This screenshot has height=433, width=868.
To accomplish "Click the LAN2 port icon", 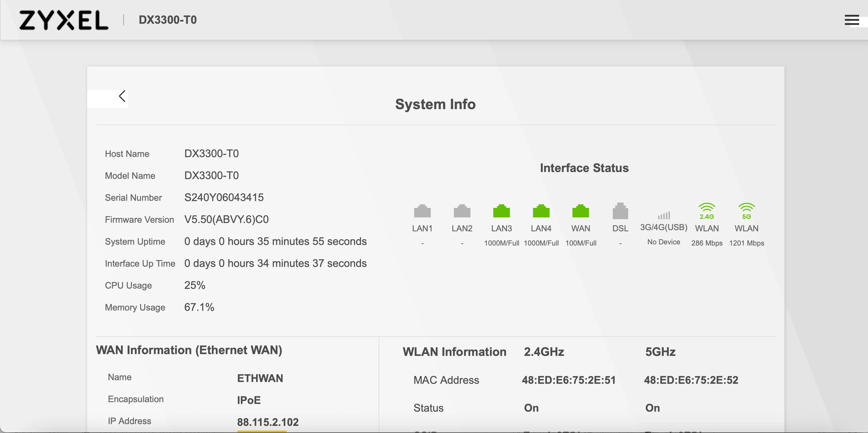I will click(x=462, y=211).
